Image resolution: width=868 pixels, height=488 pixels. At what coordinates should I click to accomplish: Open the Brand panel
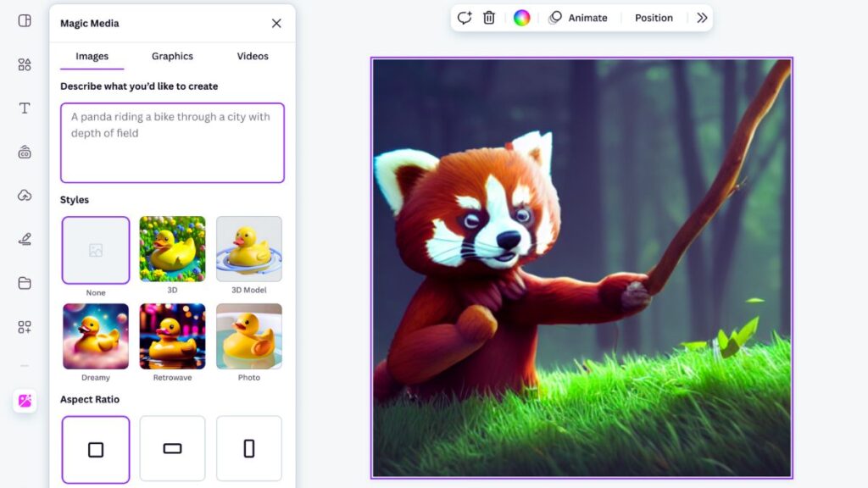point(23,152)
